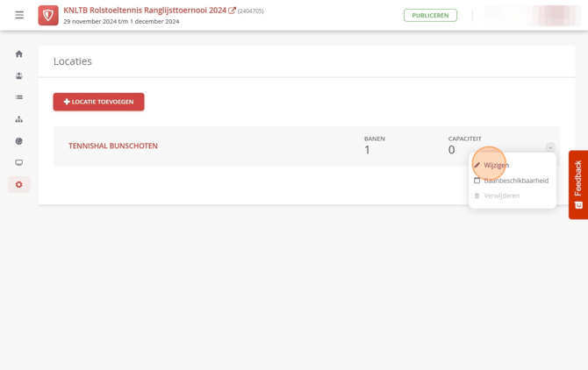This screenshot has height=370, width=588.
Task: Open the orange Feedback side tab
Action: (578, 185)
